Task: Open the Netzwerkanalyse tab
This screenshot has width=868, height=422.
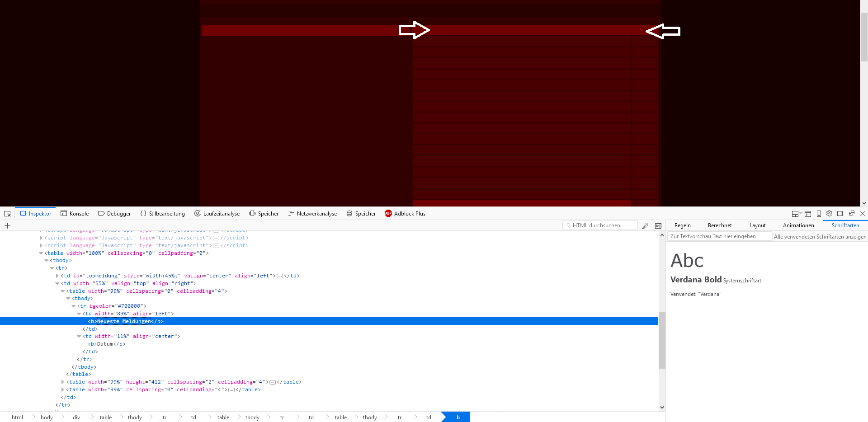Action: [312, 214]
